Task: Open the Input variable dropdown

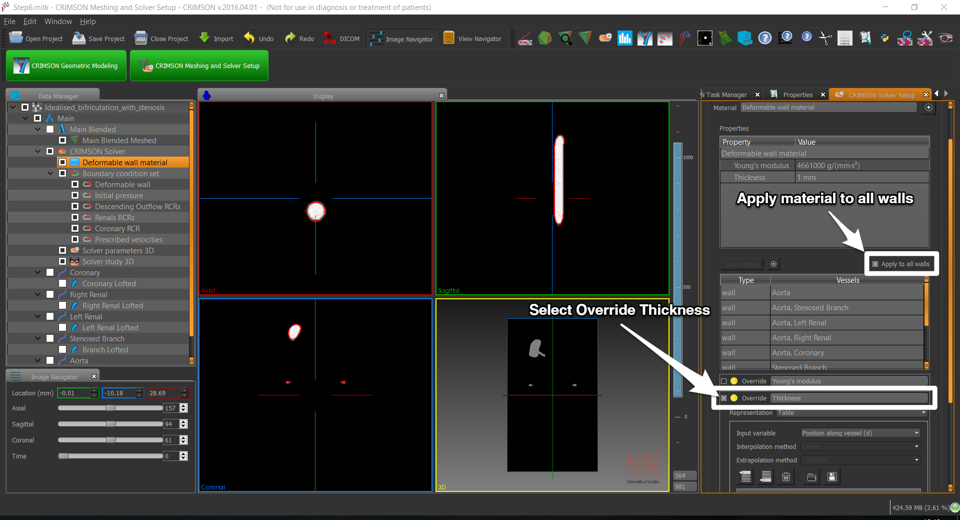Action: tap(858, 433)
